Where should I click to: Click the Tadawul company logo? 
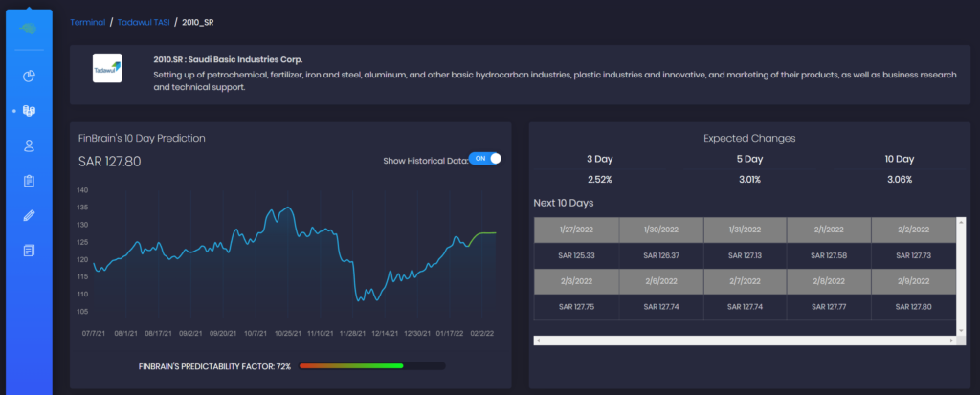[107, 68]
